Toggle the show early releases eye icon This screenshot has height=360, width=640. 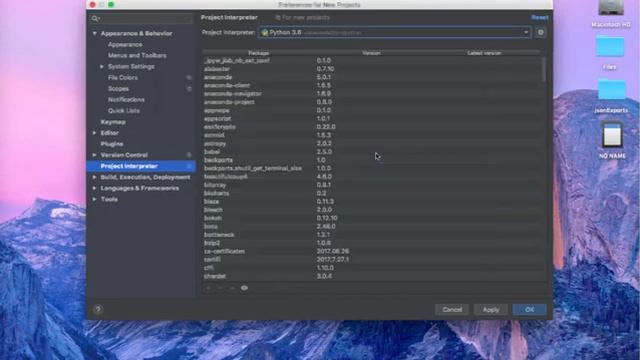coord(244,288)
